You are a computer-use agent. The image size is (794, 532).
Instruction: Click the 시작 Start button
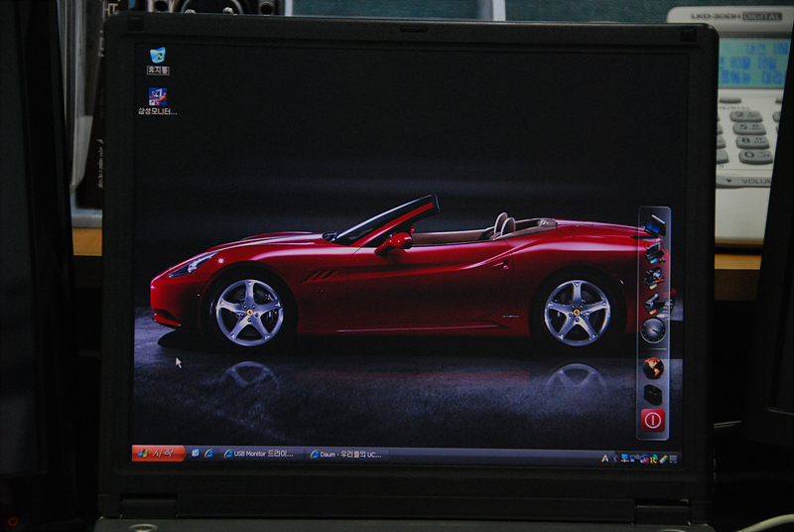click(159, 453)
